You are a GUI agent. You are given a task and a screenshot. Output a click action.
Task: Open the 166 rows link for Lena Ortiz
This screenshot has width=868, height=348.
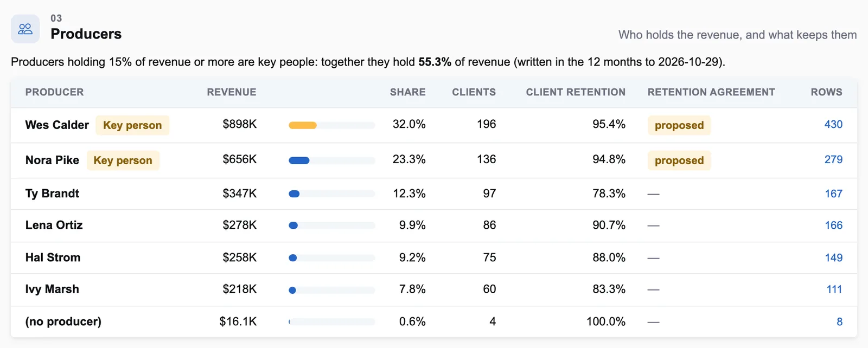833,225
